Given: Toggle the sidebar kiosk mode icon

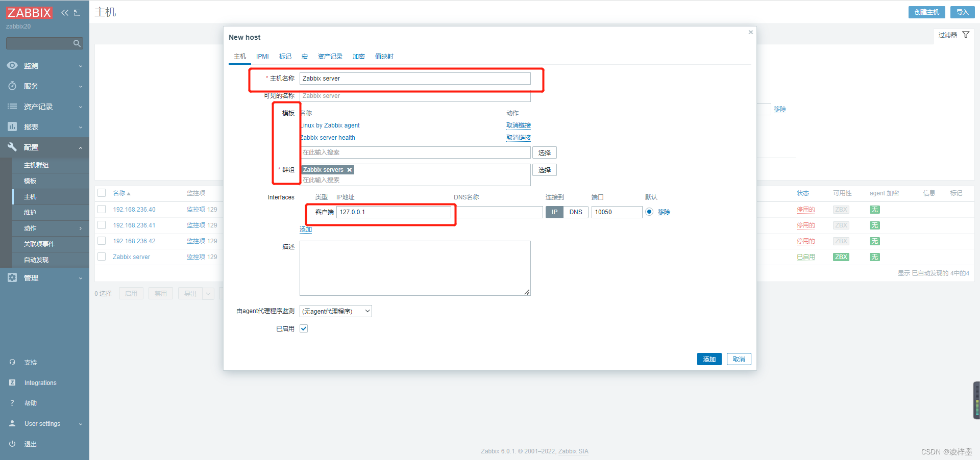Looking at the screenshot, I should point(77,13).
